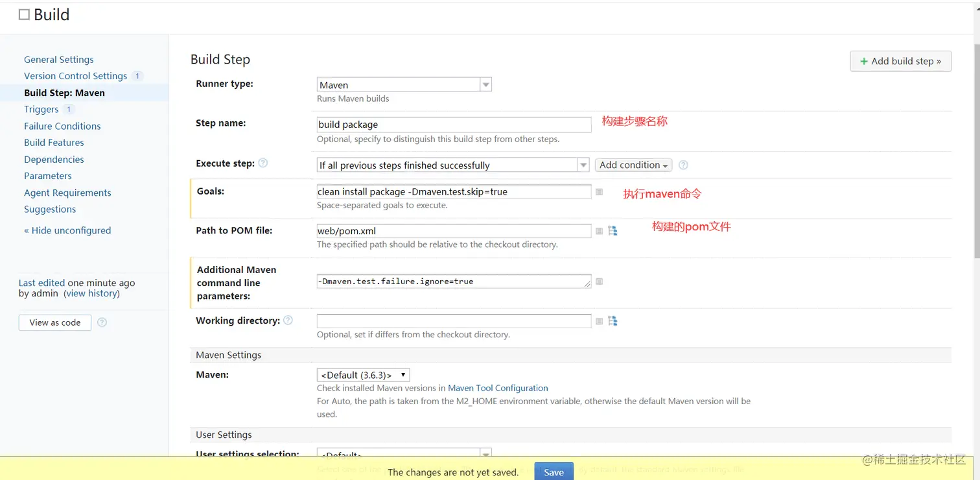Click the Path to POM file field
Image resolution: width=980 pixels, height=480 pixels.
pyautogui.click(x=454, y=231)
